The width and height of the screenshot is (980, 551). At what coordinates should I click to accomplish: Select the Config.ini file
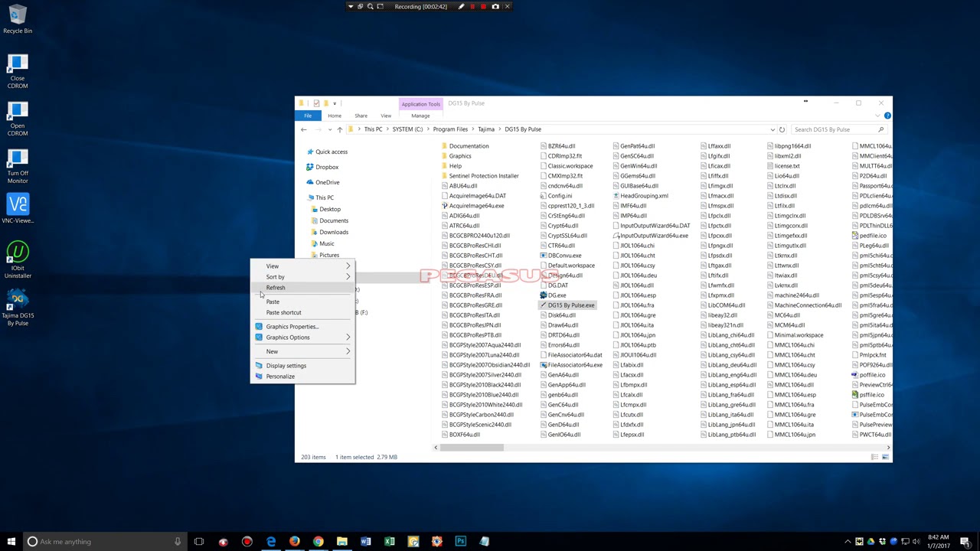[x=556, y=196]
